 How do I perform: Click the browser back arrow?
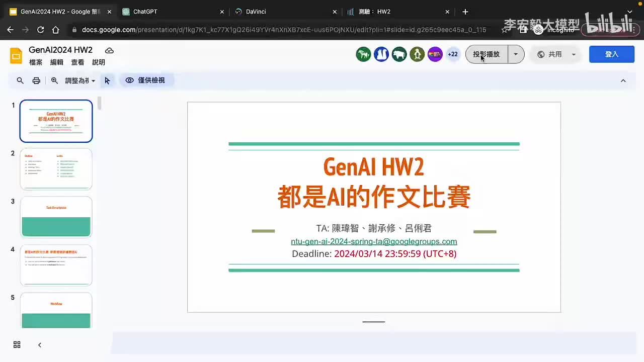coord(10,30)
